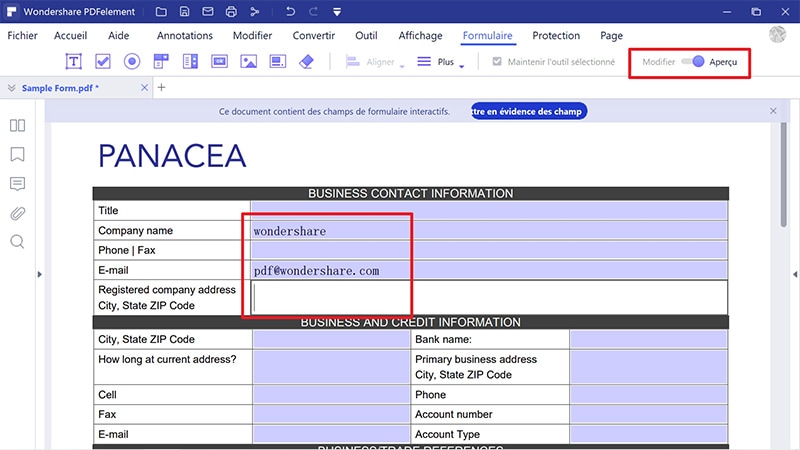Screen dimensions: 800x450
Task: Toggle Maintenir l'outil sélectionné checkbox
Action: [497, 62]
